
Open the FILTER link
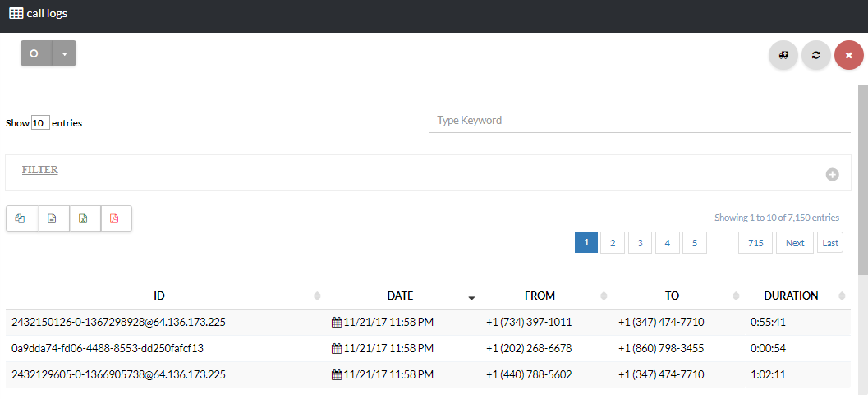pos(39,170)
